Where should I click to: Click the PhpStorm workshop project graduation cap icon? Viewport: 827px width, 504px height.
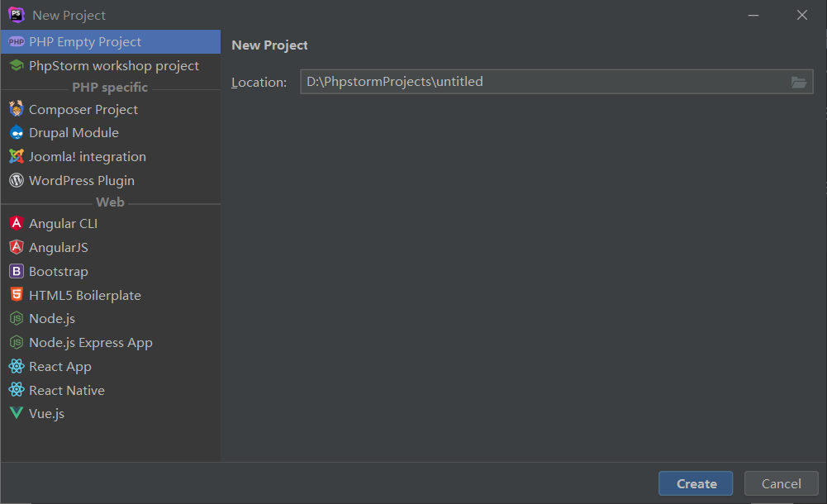pos(17,65)
